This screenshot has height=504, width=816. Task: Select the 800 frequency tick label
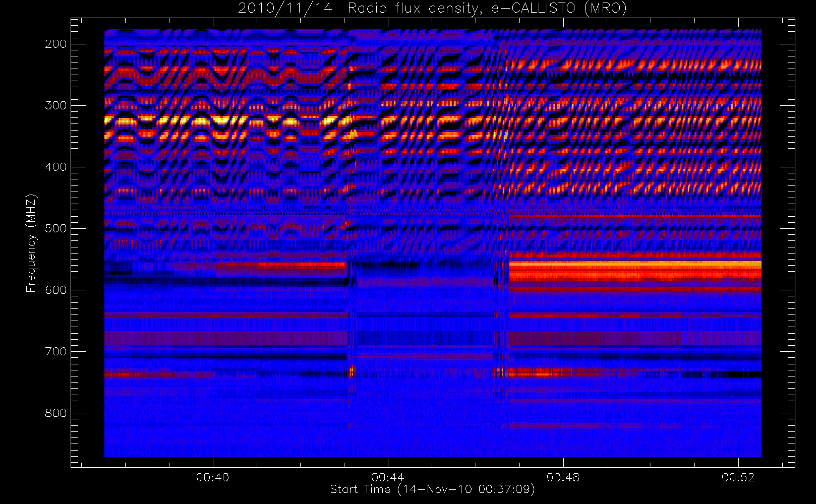tap(56, 413)
